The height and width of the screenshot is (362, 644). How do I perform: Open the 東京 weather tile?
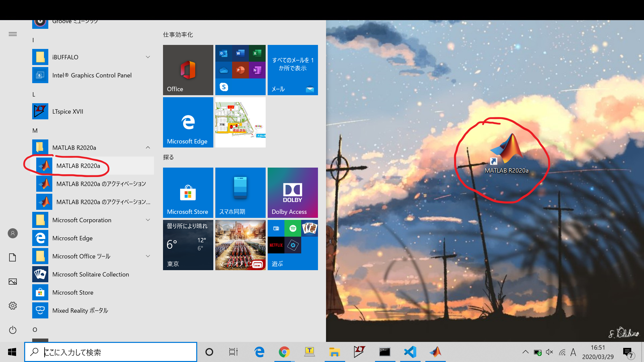(188, 245)
